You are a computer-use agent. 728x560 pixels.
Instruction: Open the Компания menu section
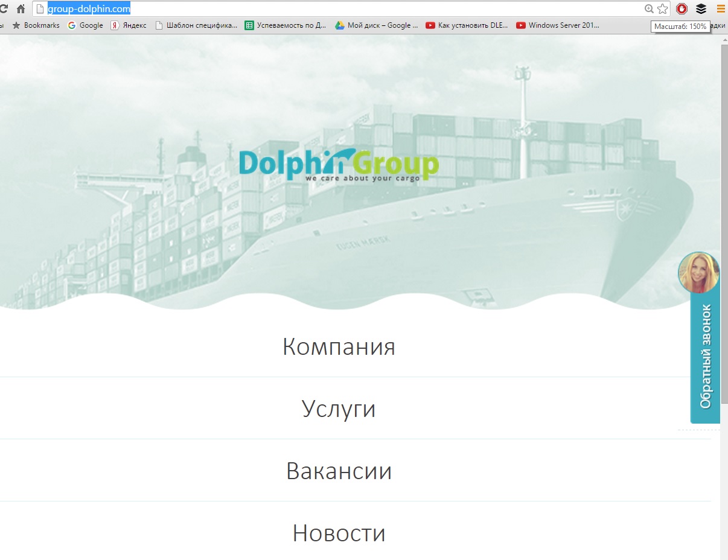click(339, 347)
